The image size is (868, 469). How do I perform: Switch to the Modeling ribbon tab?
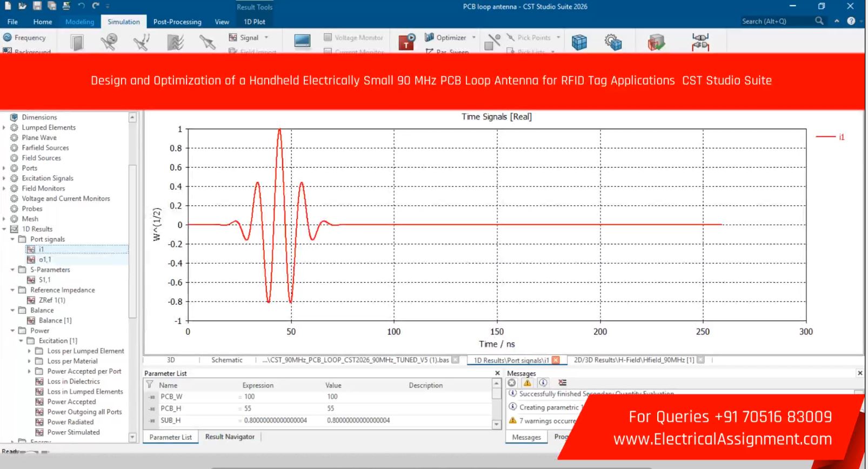click(x=79, y=22)
